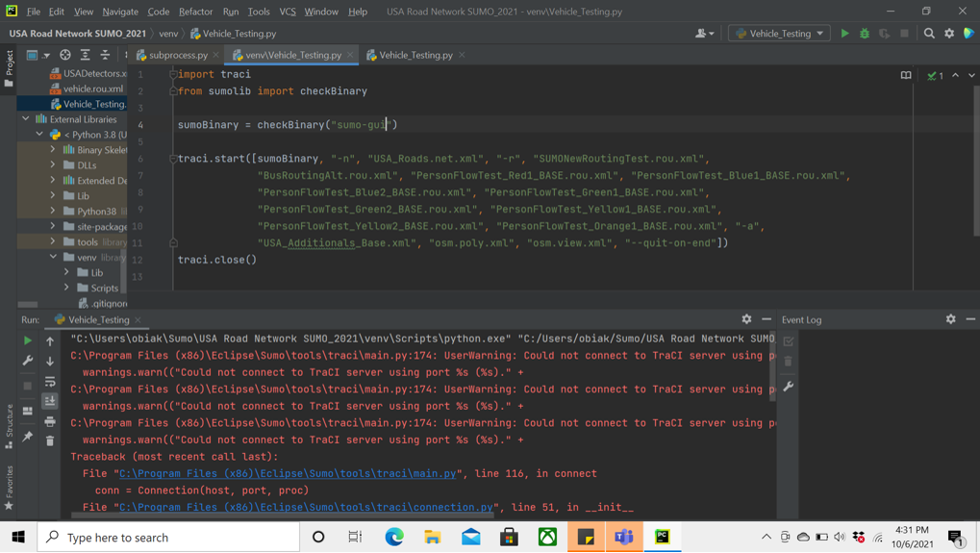The image size is (980, 553).
Task: Toggle scroll to end in Run console
Action: 50,401
